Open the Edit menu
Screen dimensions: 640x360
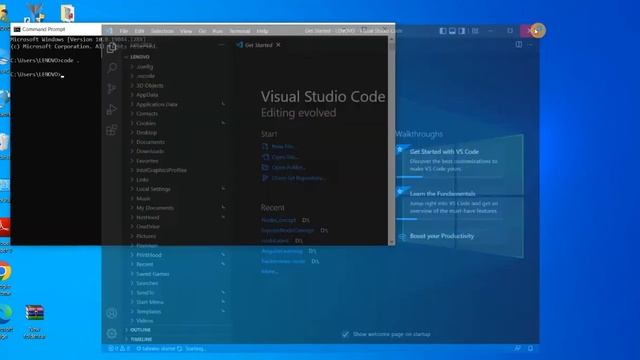[139, 31]
